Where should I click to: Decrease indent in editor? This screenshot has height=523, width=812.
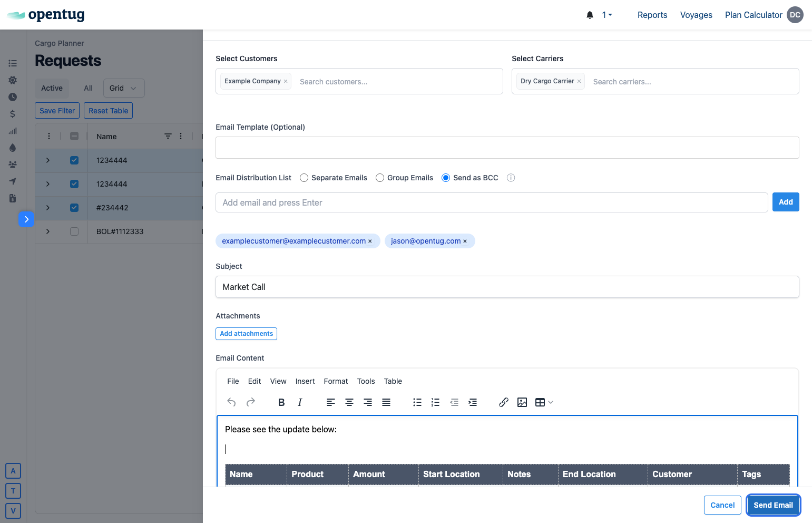tap(454, 402)
